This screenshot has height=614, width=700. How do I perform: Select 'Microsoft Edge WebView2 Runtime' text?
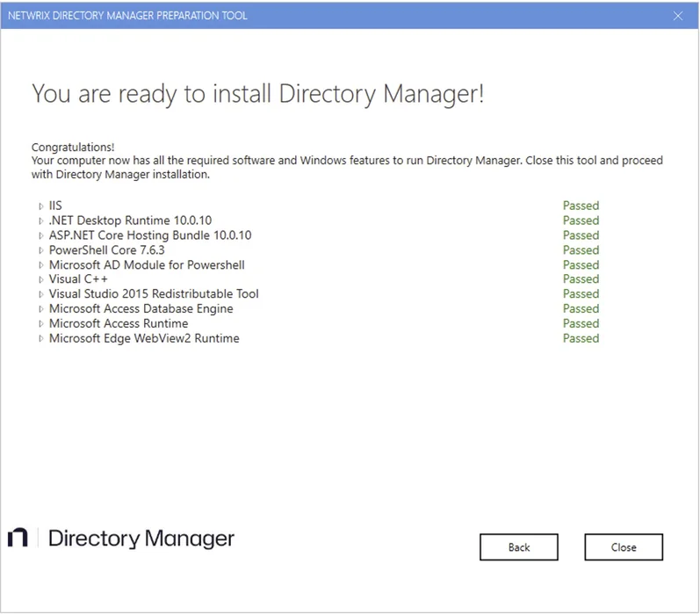[x=144, y=338]
